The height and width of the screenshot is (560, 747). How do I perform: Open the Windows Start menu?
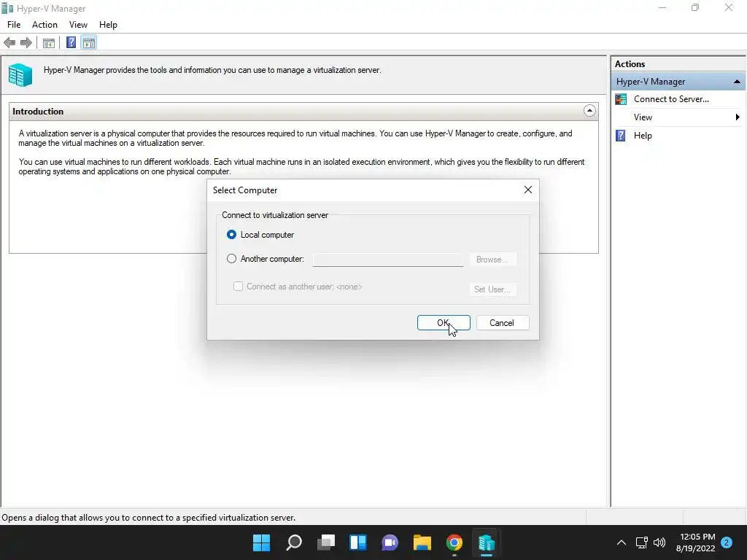(262, 542)
